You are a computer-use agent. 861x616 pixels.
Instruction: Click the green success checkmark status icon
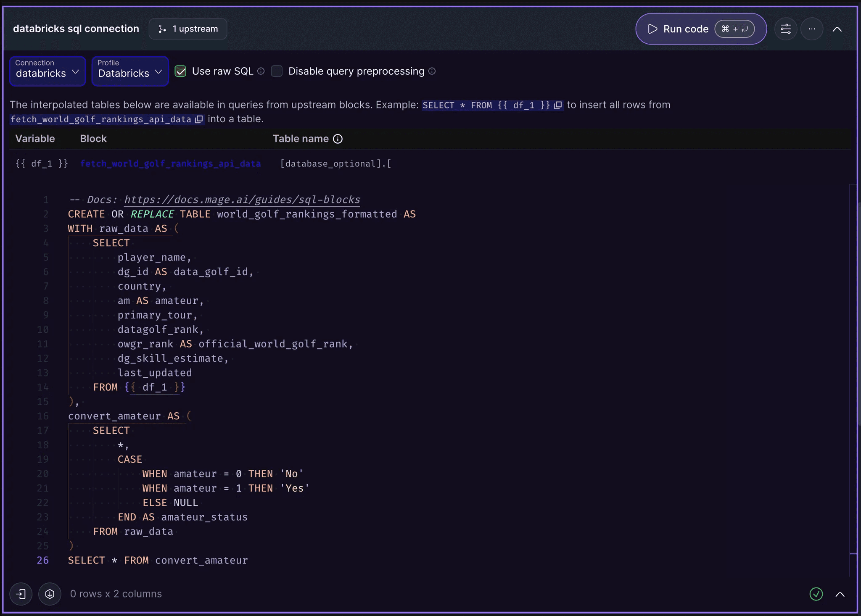(x=816, y=594)
